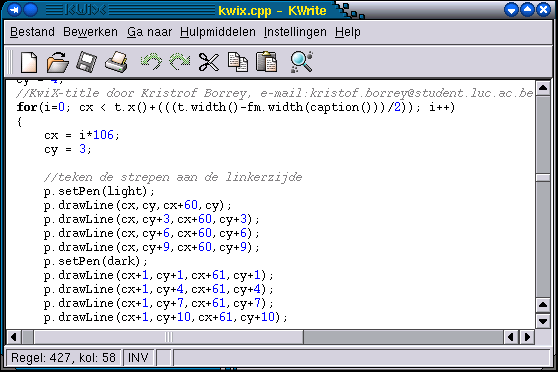Click the up arrow near the bottom of the vertical scrollbar
Image resolution: width=558 pixels, height=372 pixels.
(x=543, y=305)
